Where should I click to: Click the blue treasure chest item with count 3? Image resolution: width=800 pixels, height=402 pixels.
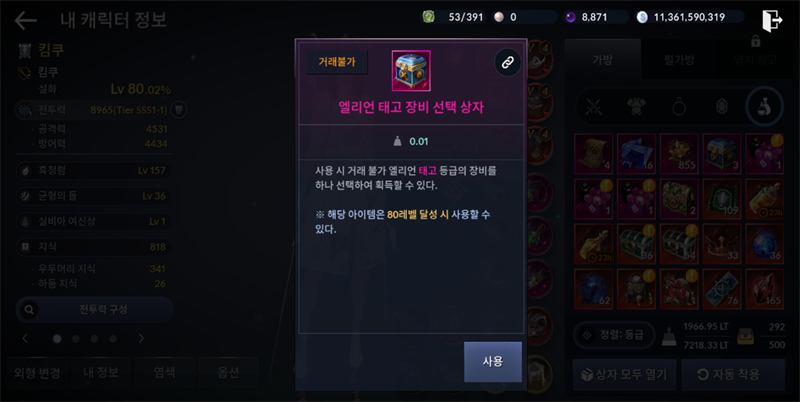pyautogui.click(x=722, y=154)
